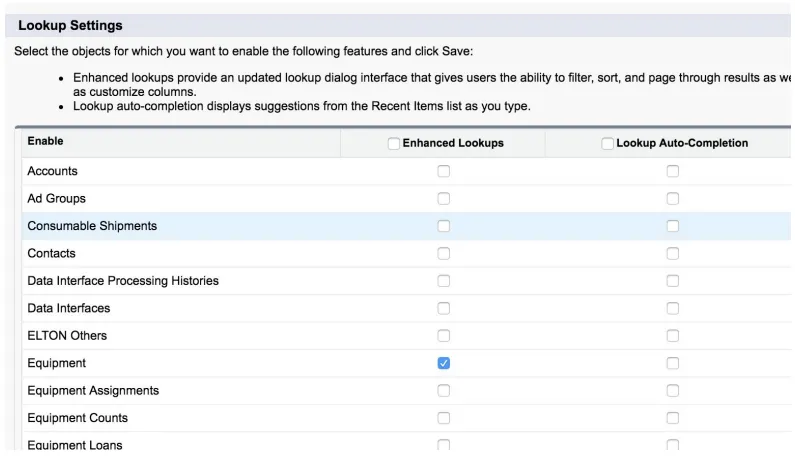Check Auto-Completion for Data Interface Processing Histories
Screen dimensions: 795x468
[x=673, y=281]
